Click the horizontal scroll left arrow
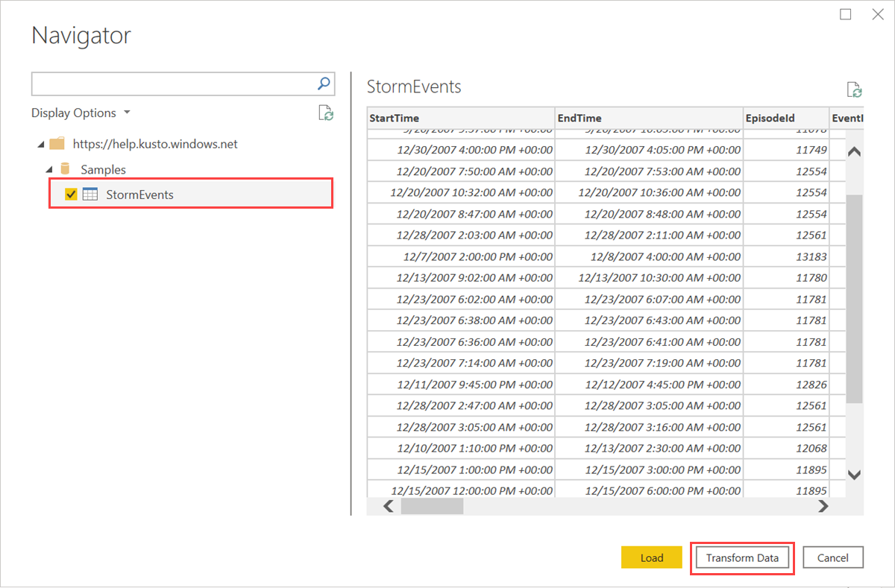Image resolution: width=895 pixels, height=588 pixels. (388, 506)
